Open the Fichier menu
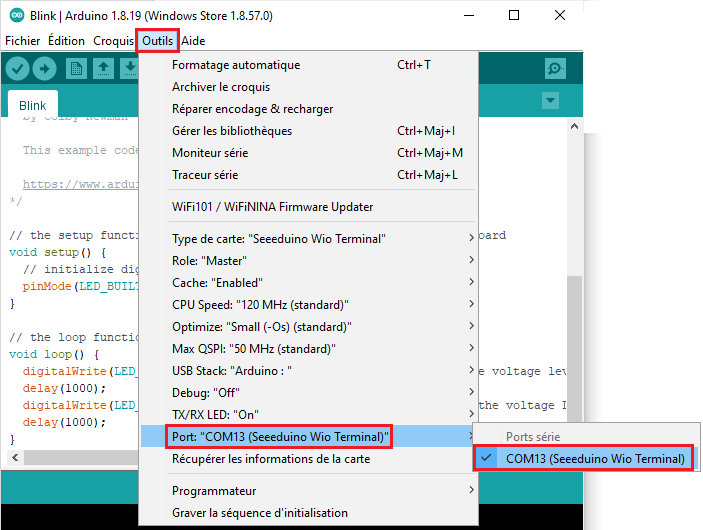Screen dimensions: 703x530 tap(22, 41)
